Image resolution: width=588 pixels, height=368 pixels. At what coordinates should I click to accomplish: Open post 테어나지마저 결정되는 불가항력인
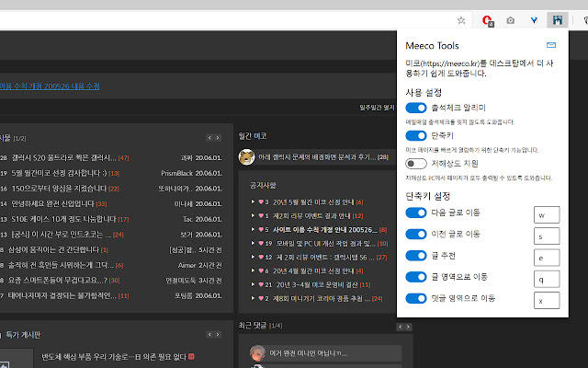tap(62, 295)
